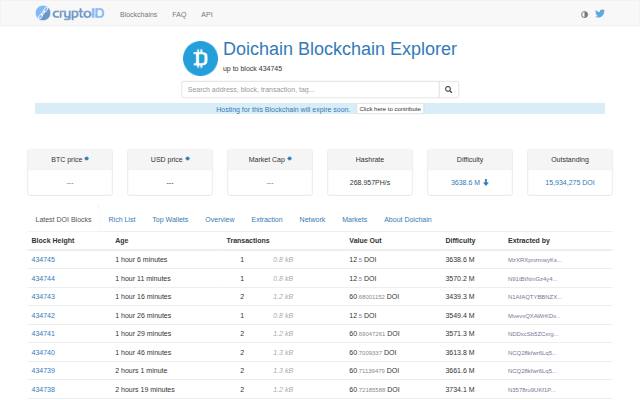Open block 434742
The width and height of the screenshot is (640, 400).
click(x=43, y=316)
